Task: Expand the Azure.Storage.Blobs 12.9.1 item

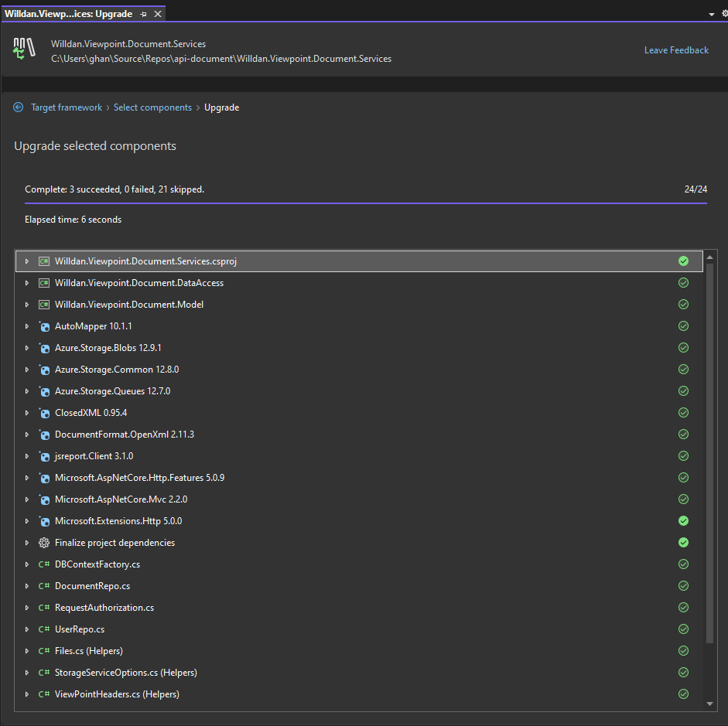Action: click(x=27, y=348)
